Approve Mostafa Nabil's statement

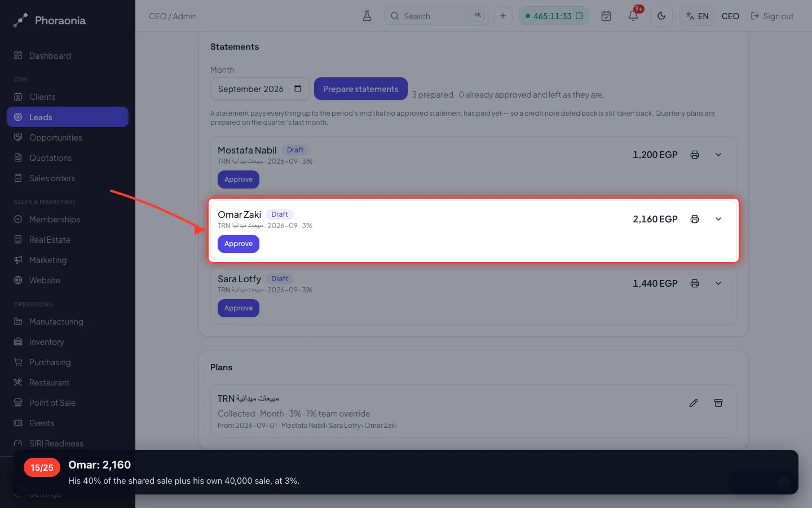click(x=239, y=179)
